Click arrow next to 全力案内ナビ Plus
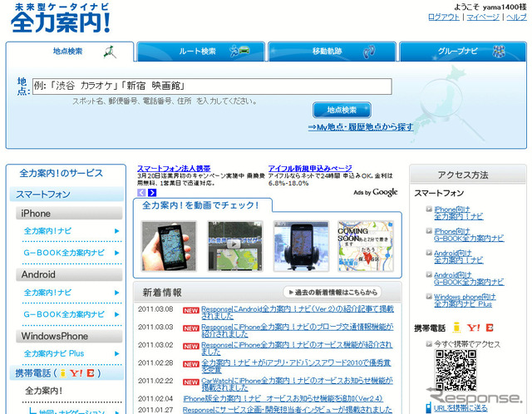Image resolution: width=532 pixels, height=414 pixels. [x=116, y=353]
